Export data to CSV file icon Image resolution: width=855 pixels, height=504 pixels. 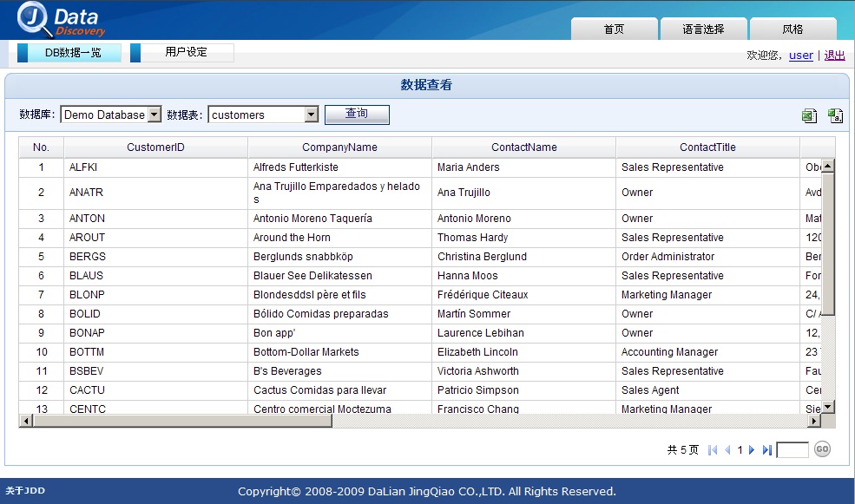[x=835, y=115]
